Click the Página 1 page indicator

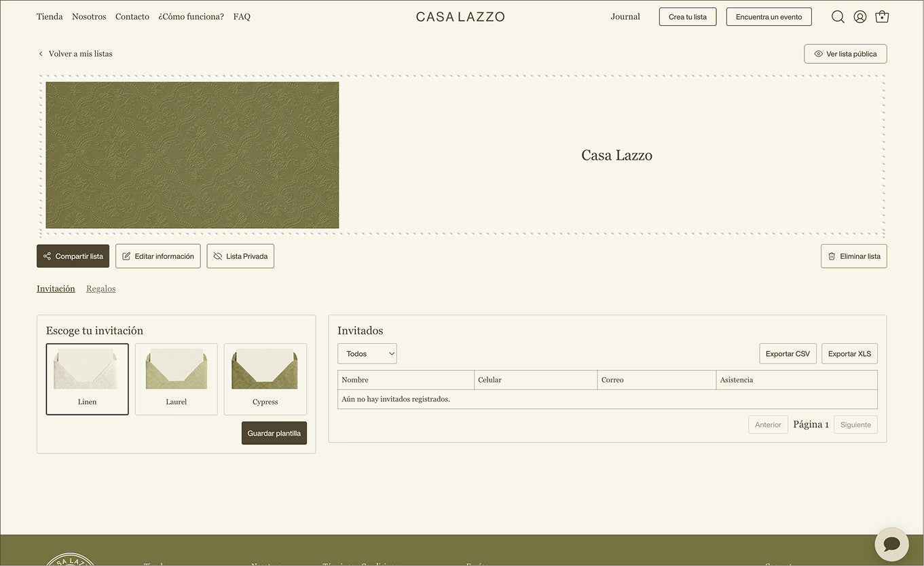(x=811, y=425)
